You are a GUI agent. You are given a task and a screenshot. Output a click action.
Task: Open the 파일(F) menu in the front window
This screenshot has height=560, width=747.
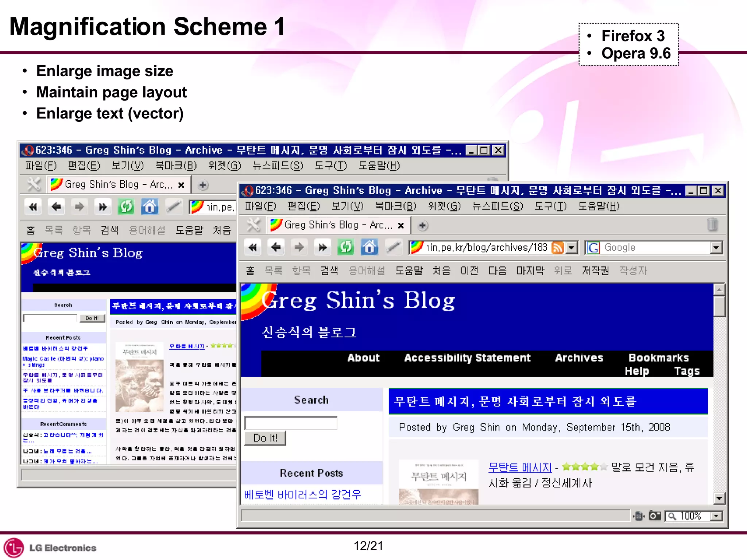tap(260, 206)
